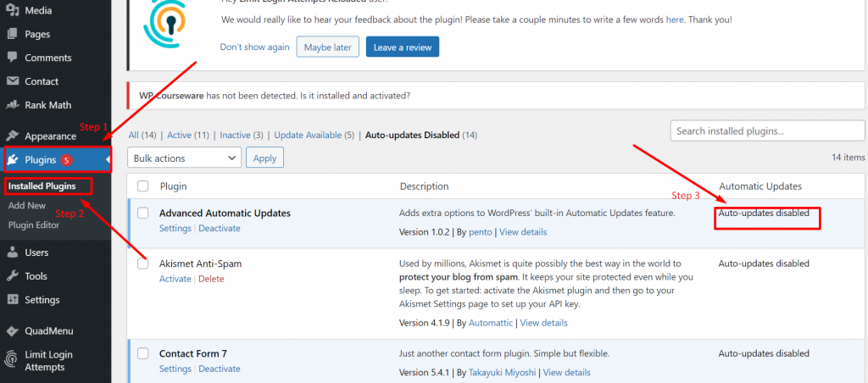
Task: View details of Akismet Anti-Spam
Action: [543, 323]
